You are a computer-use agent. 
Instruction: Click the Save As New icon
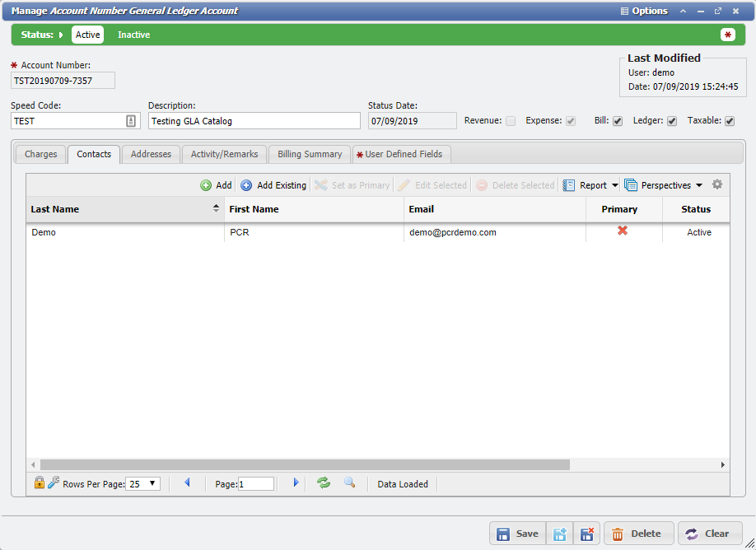coord(560,533)
